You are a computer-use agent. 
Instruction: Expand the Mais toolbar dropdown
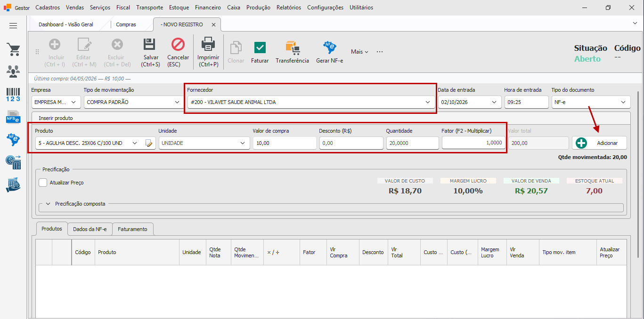[x=359, y=52]
